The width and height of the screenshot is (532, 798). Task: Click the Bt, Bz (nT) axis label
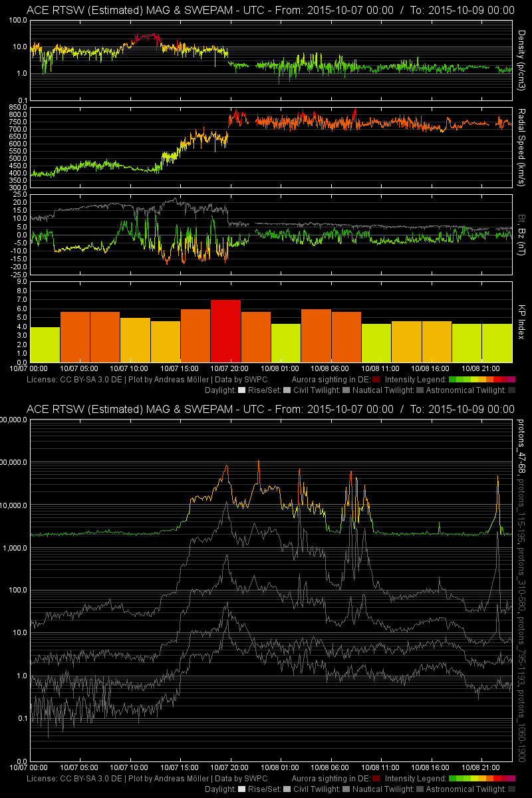tap(522, 235)
